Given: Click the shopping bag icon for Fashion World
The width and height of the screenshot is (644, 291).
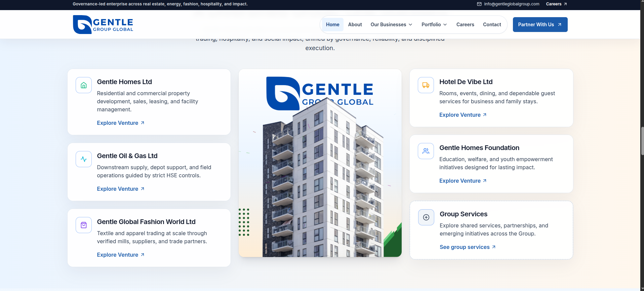Looking at the screenshot, I should coord(84,225).
